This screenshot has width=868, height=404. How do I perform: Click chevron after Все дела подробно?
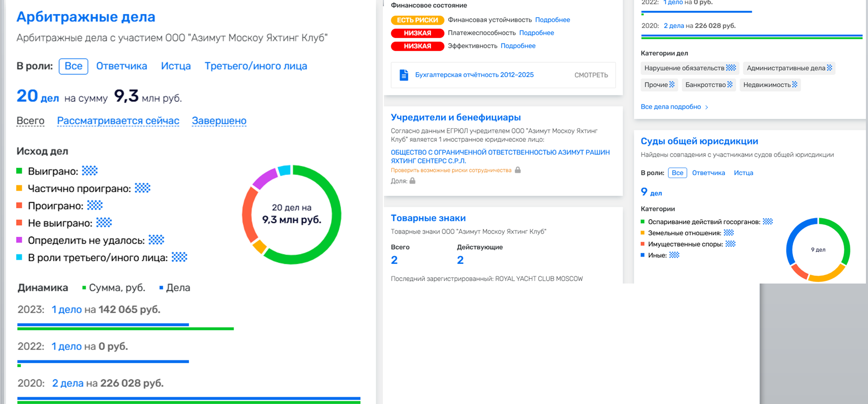pyautogui.click(x=707, y=107)
